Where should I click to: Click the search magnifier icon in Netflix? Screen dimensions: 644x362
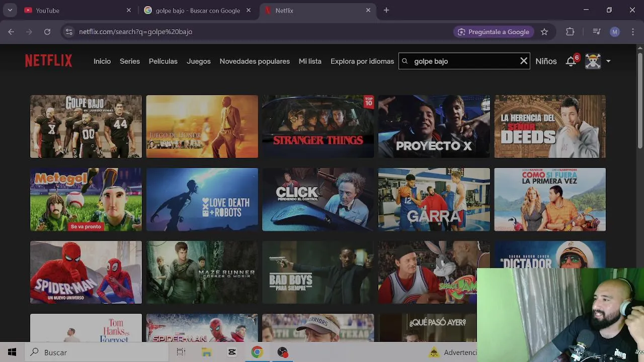(405, 61)
